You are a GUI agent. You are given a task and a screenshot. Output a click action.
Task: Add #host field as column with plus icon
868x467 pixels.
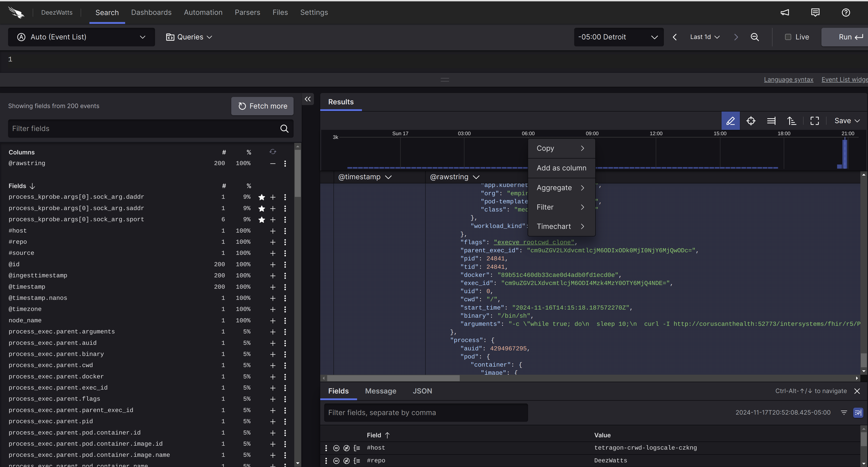click(x=272, y=231)
